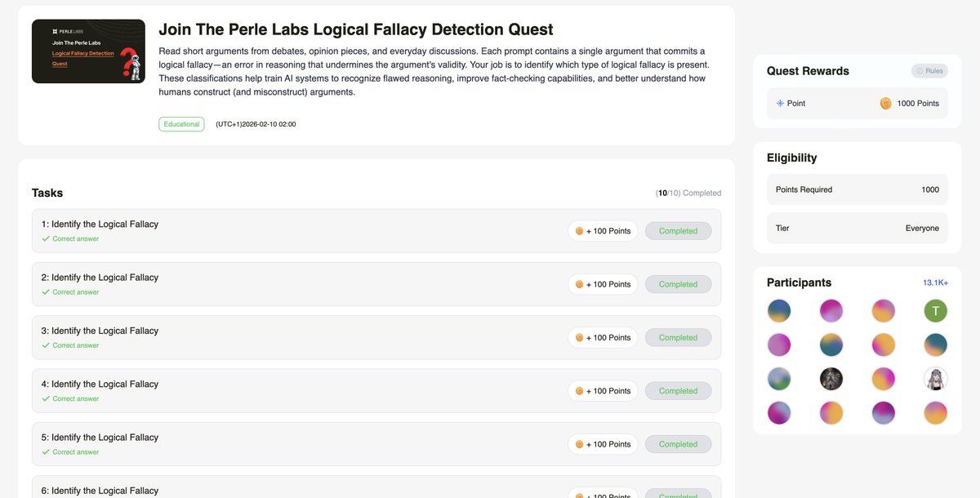Image resolution: width=980 pixels, height=498 pixels.
Task: Click the +100 Points badge on task 2
Action: [603, 284]
